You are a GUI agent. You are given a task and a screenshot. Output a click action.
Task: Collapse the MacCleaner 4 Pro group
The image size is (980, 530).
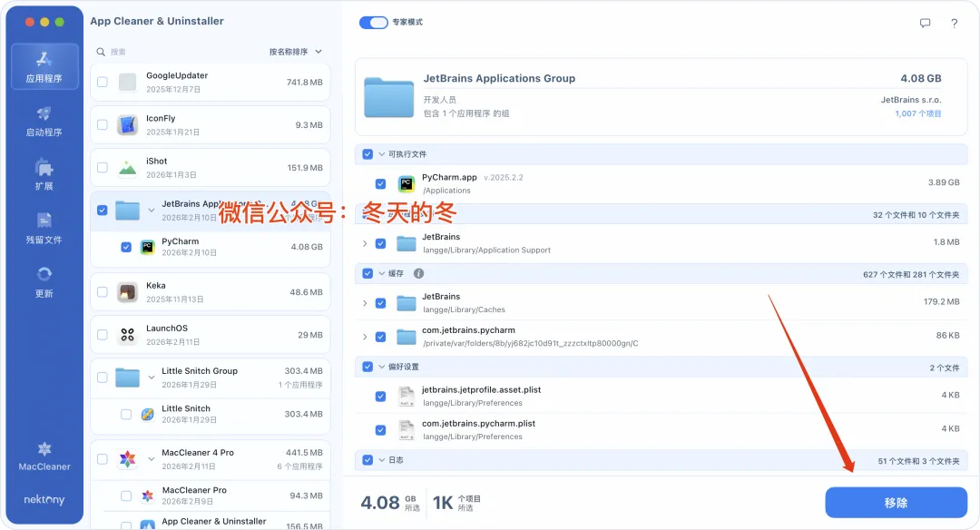[x=152, y=459]
